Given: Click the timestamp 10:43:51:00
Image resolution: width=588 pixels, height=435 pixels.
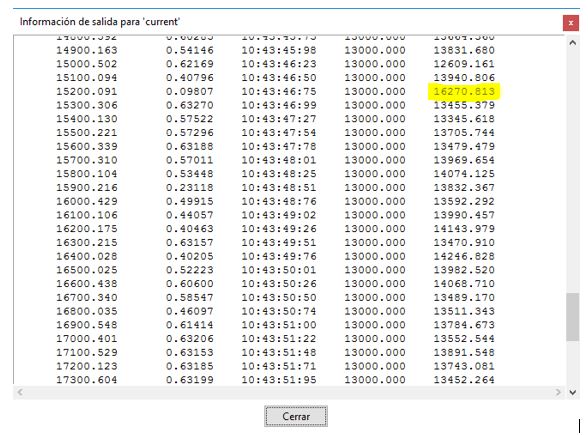Looking at the screenshot, I should point(279,325).
